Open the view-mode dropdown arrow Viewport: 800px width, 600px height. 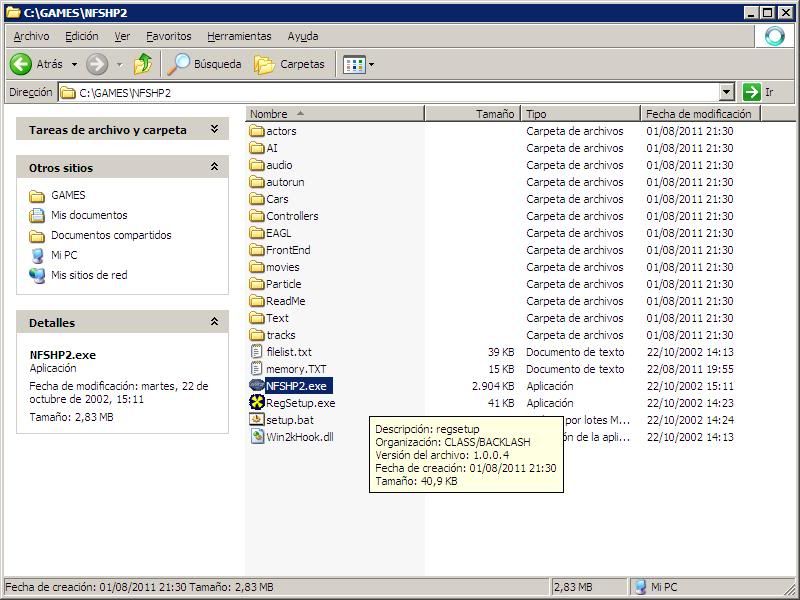[x=371, y=64]
